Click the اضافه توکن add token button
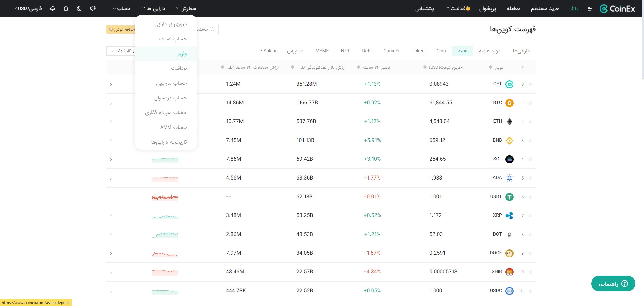Screen dimensions: 644x306 coord(121,30)
